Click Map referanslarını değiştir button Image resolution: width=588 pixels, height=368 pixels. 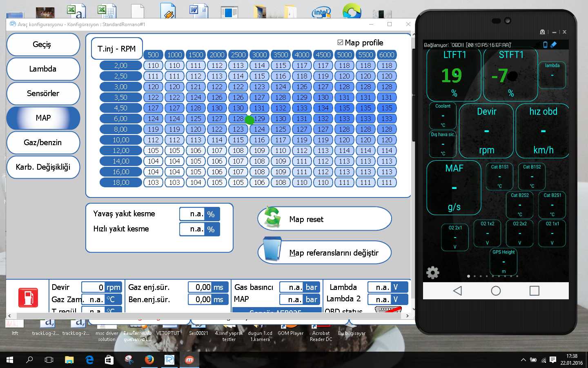tap(325, 253)
